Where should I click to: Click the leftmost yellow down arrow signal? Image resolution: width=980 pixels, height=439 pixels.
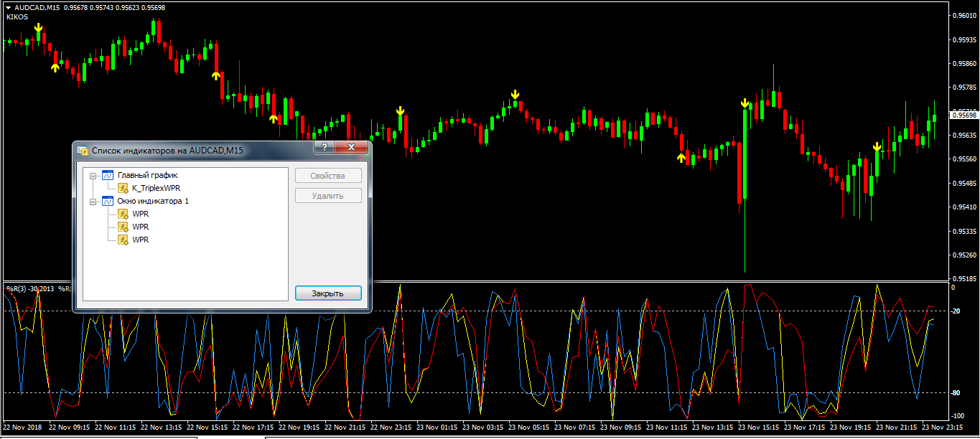39,29
